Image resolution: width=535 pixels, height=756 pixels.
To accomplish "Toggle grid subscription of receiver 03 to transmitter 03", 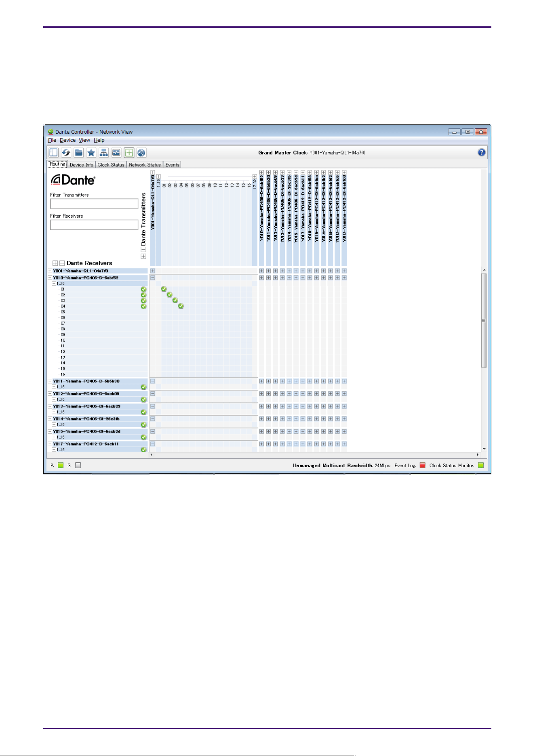I will point(175,300).
